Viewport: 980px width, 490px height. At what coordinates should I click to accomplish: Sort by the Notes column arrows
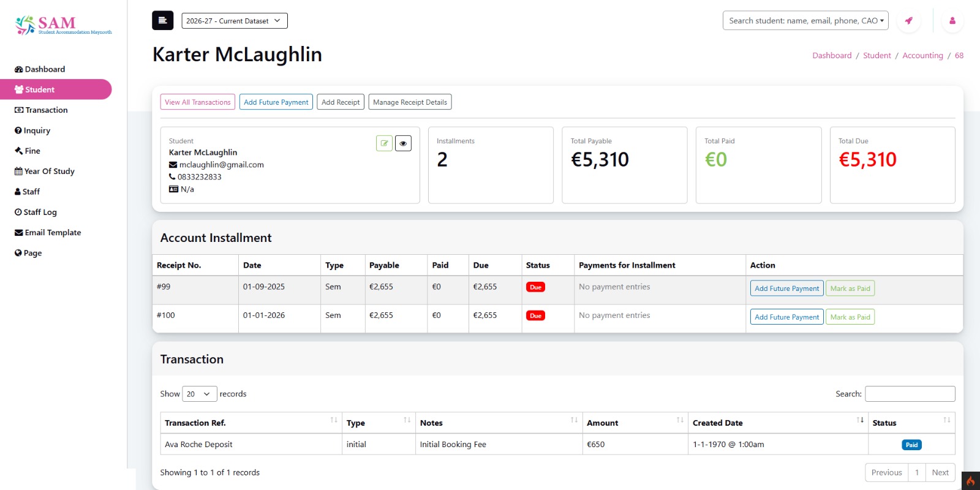[574, 420]
